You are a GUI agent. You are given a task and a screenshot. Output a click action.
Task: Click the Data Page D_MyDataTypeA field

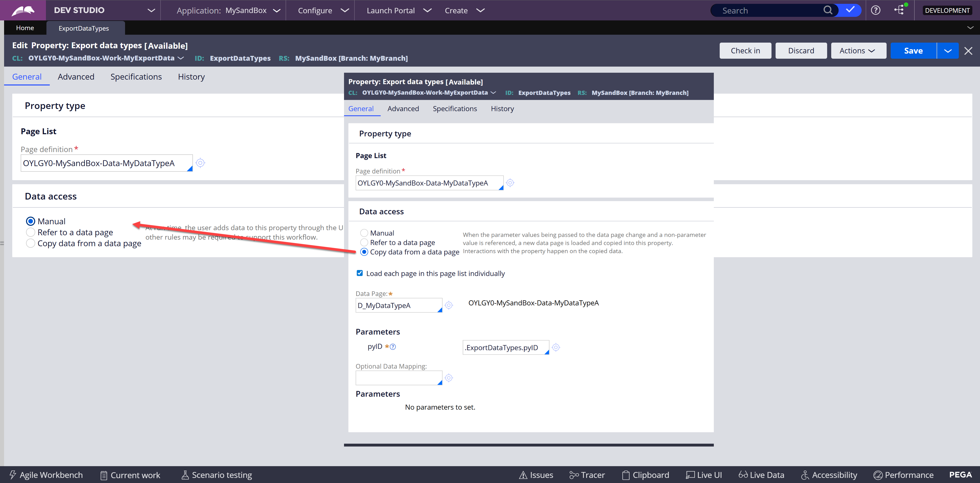399,305
